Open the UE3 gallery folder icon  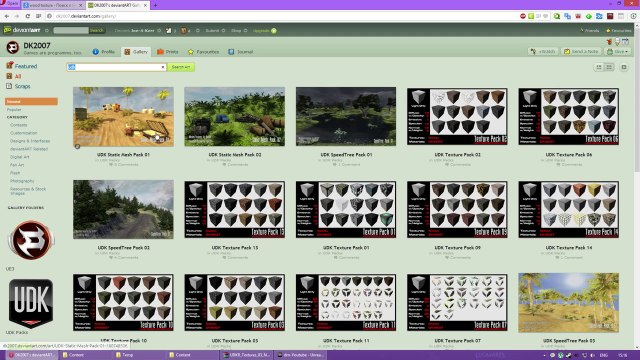click(x=31, y=240)
